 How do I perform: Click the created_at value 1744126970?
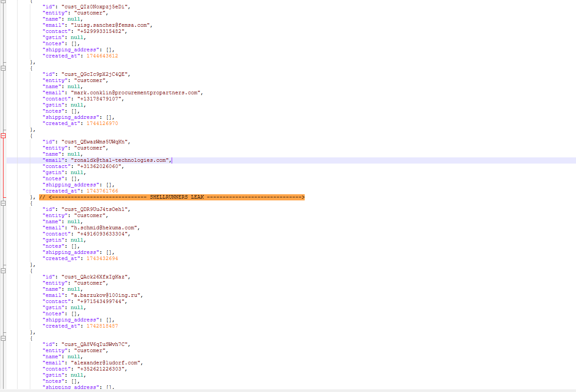102,124
